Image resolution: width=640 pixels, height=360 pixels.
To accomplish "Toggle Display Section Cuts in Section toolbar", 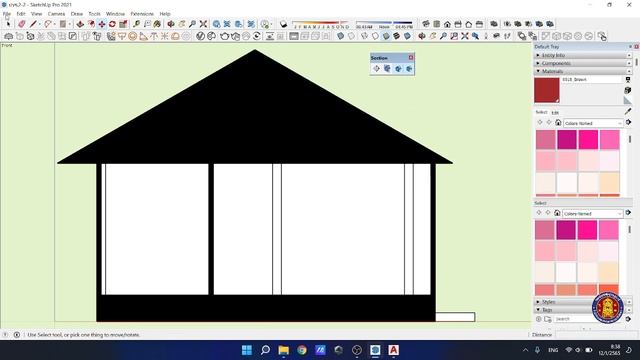I will click(398, 69).
